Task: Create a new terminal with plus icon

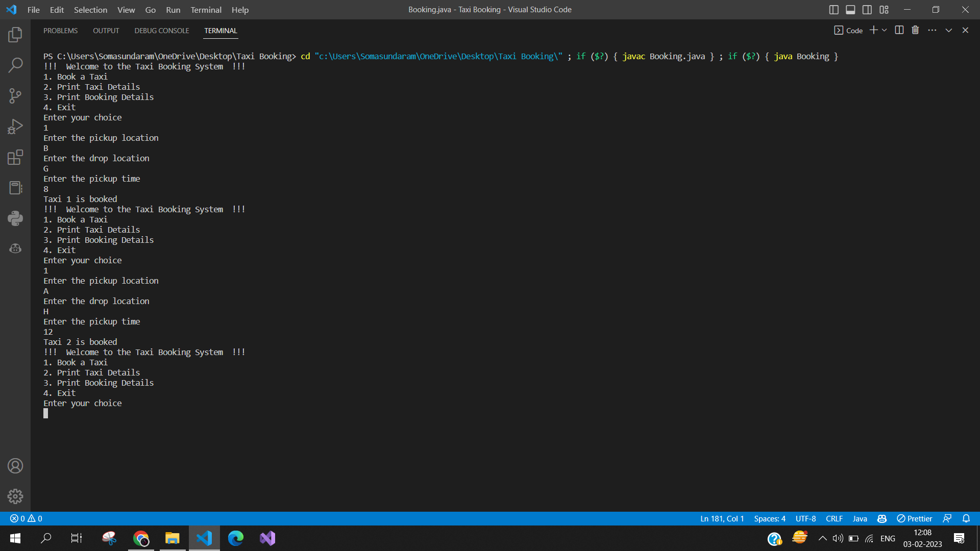Action: click(x=874, y=30)
